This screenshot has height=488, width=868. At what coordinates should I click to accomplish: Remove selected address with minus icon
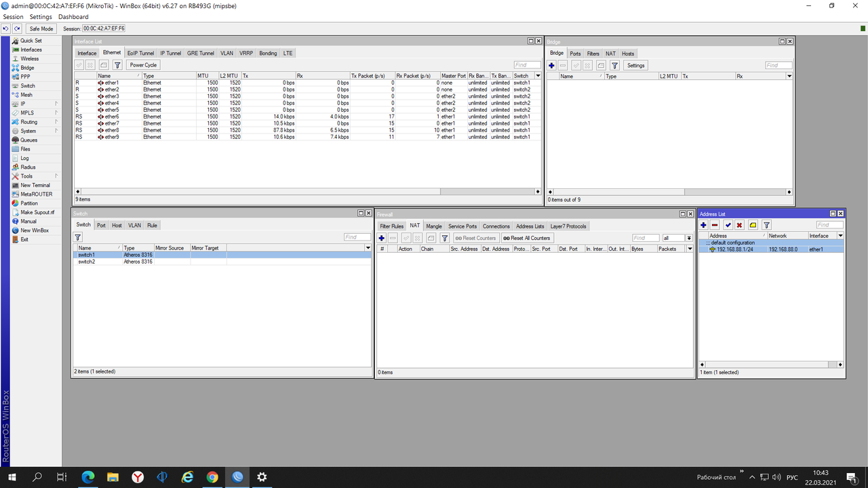(x=715, y=225)
